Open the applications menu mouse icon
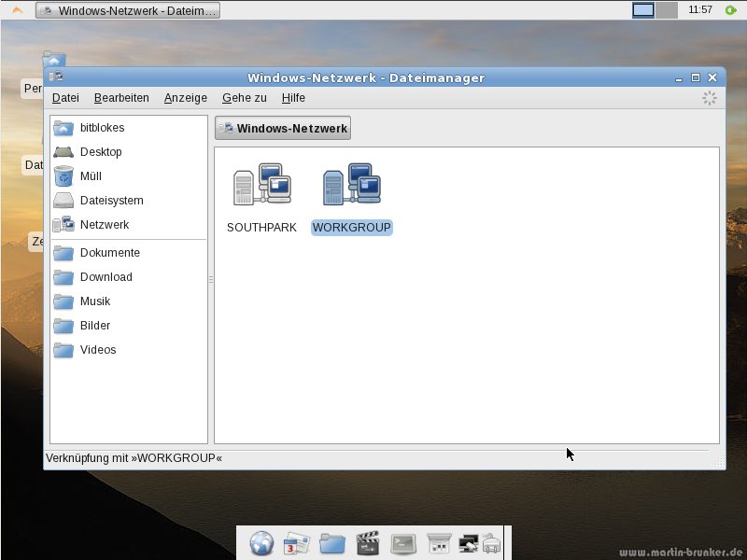 click(x=17, y=10)
